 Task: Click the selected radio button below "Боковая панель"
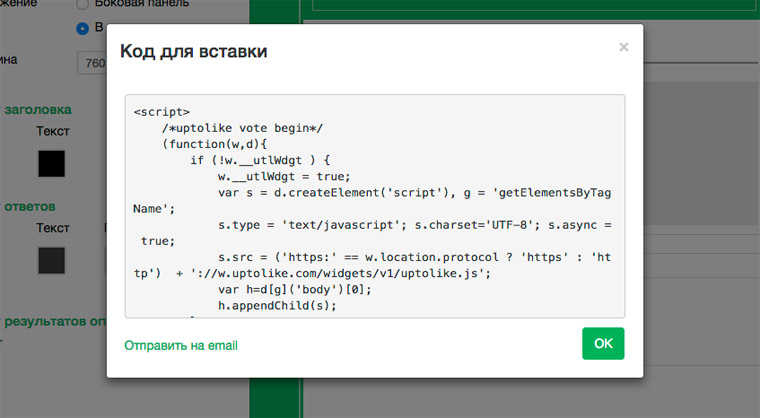(83, 28)
